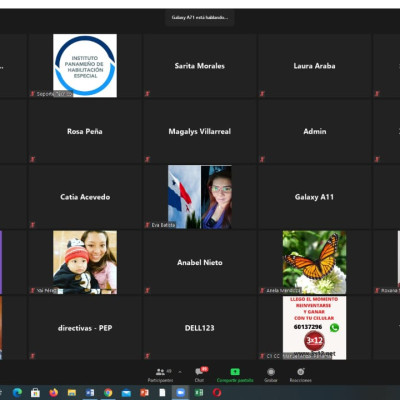
Task: Click the green Compartir pantalla button
Action: [x=235, y=375]
